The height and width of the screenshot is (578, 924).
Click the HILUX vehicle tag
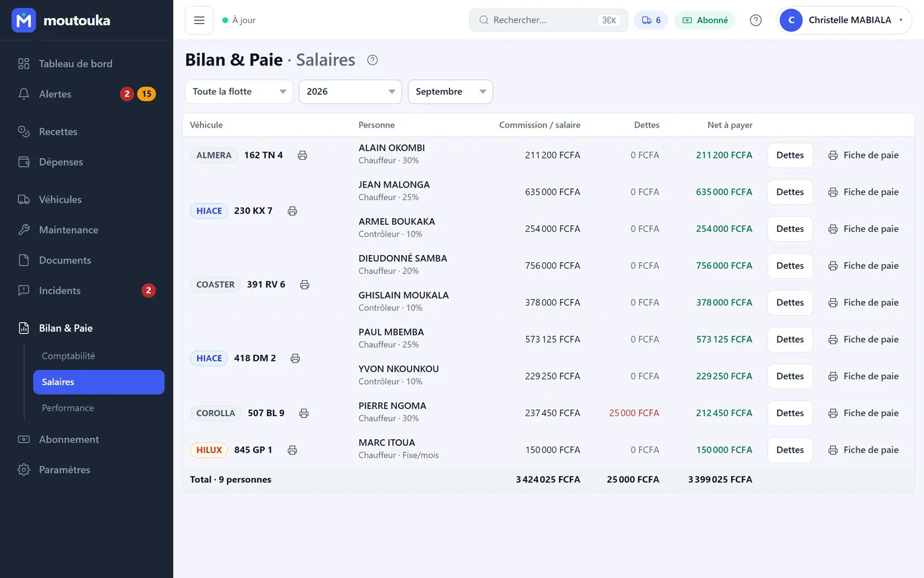209,450
